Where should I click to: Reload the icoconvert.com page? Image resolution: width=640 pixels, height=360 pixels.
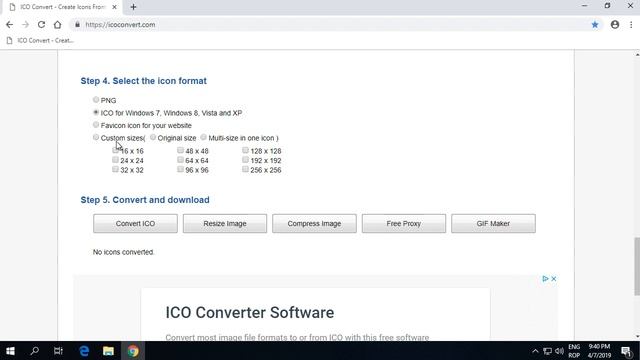coord(41,24)
